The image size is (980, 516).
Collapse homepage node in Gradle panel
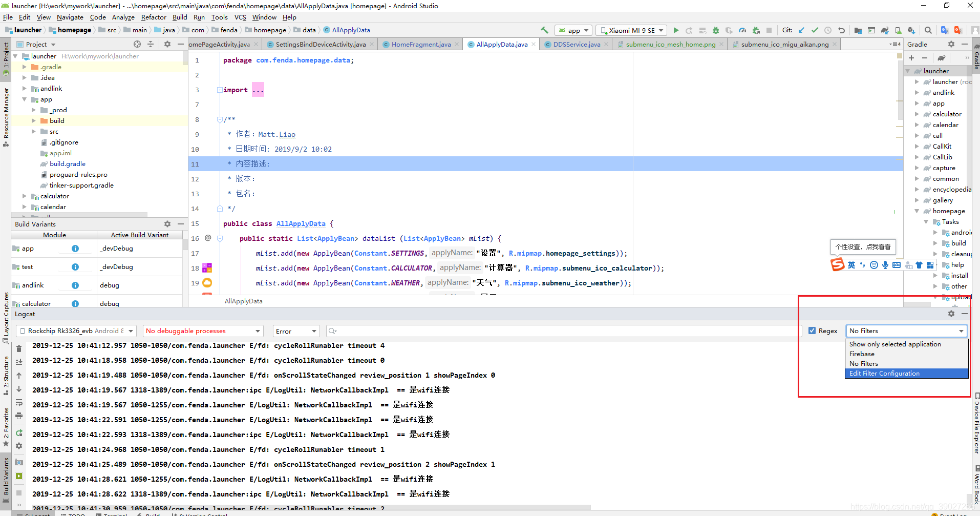click(x=917, y=211)
